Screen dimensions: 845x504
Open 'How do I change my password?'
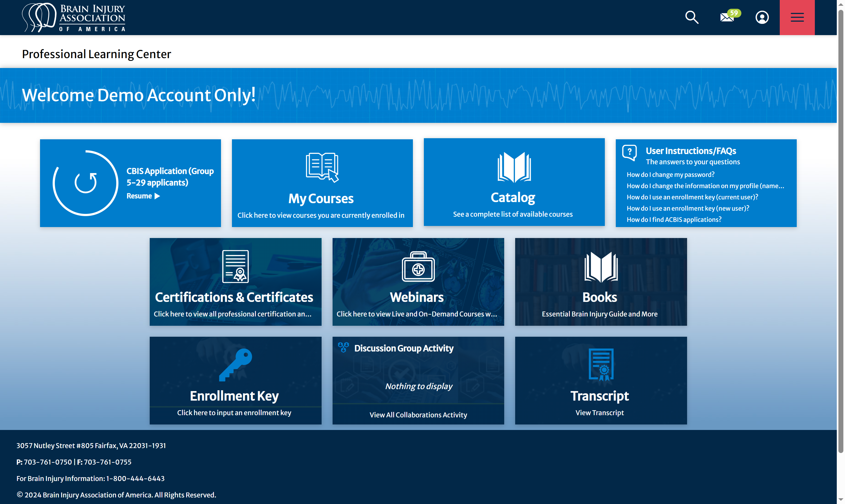670,175
